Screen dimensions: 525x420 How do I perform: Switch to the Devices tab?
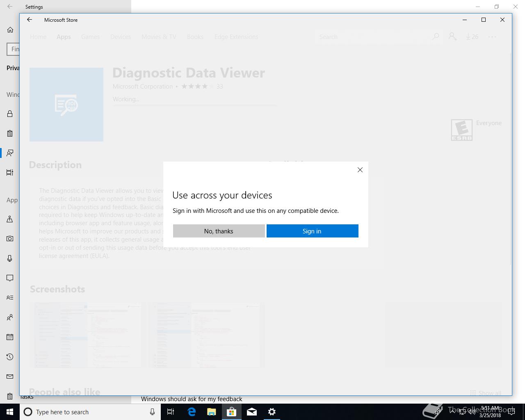(x=121, y=37)
